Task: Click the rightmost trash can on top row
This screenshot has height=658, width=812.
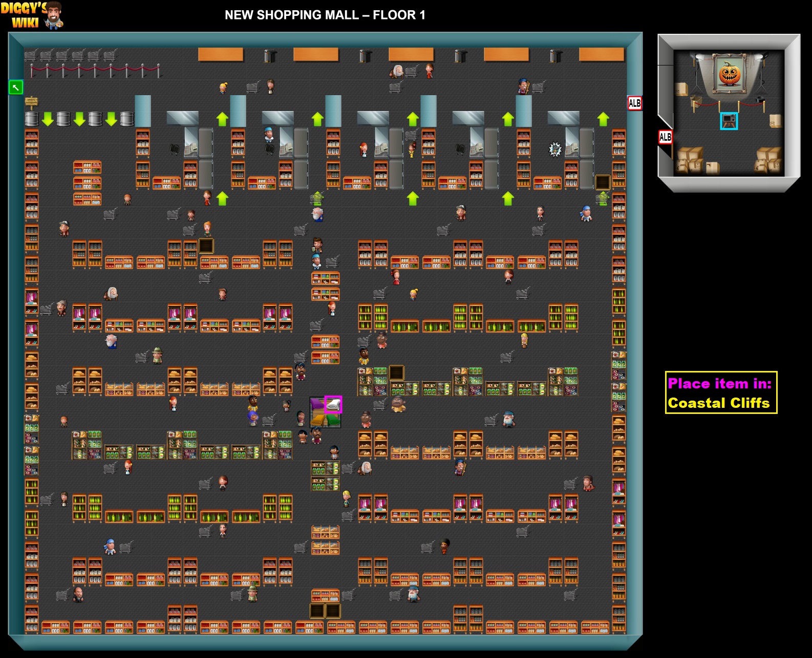Action: click(x=555, y=55)
